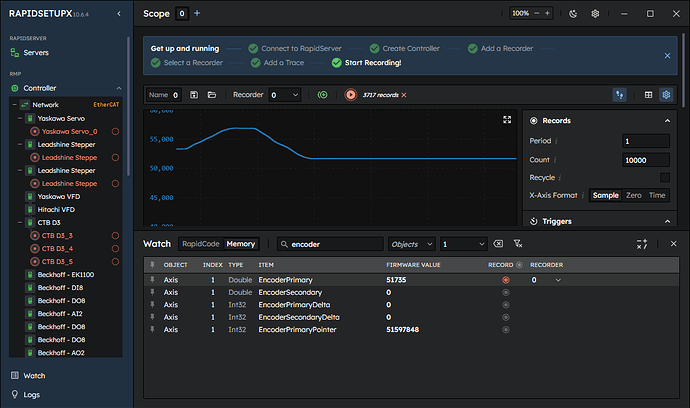
Task: Switch Watch to RapidCode mode
Action: pos(201,244)
